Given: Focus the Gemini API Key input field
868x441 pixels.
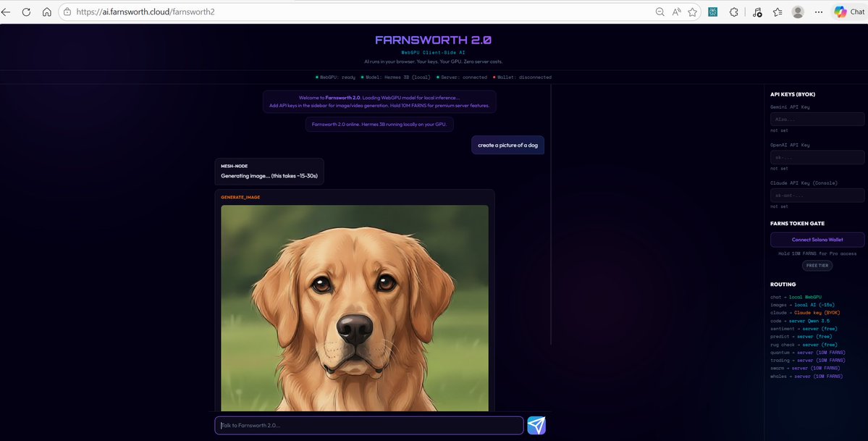Looking at the screenshot, I should click(817, 119).
